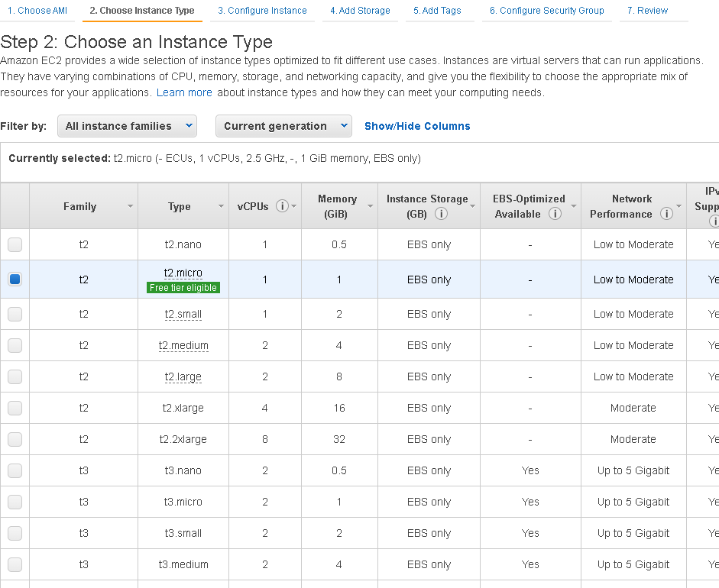The height and width of the screenshot is (588, 719).
Task: Go to the 1. Choose AMI tab
Action: pos(37,10)
